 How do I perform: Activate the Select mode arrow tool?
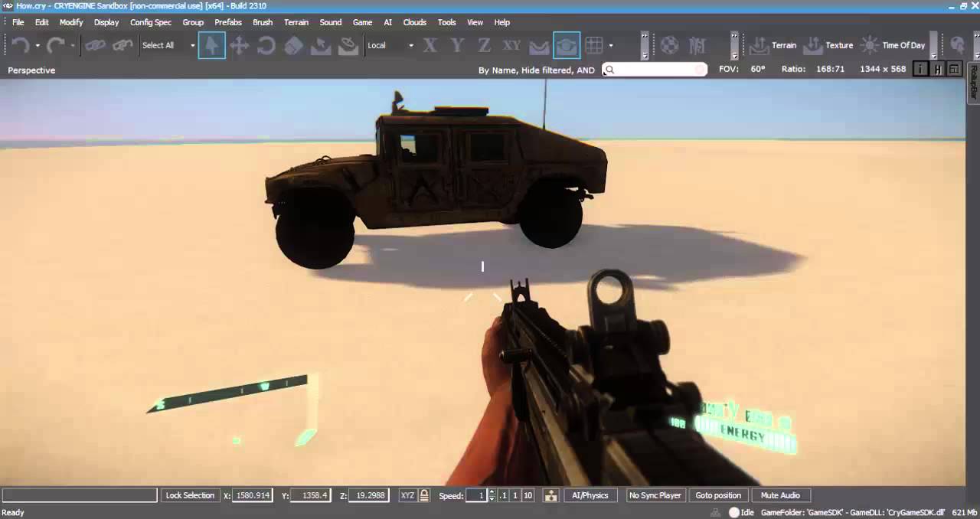(x=211, y=45)
